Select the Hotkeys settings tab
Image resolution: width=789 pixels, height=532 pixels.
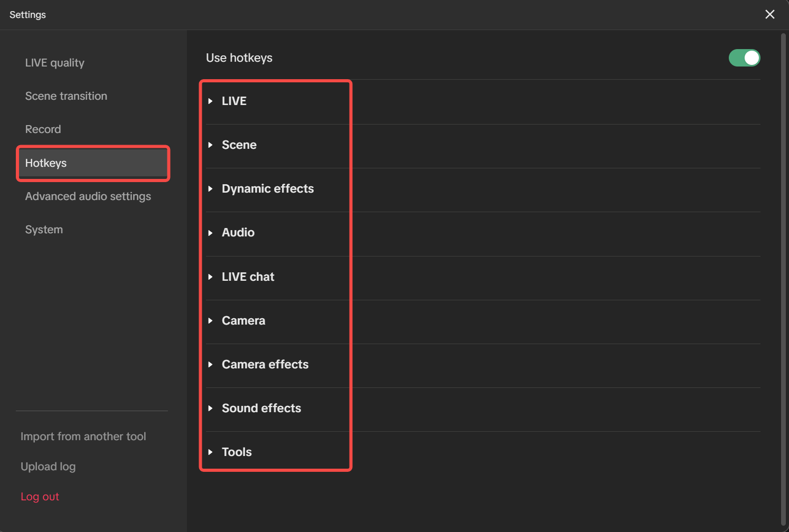[46, 163]
